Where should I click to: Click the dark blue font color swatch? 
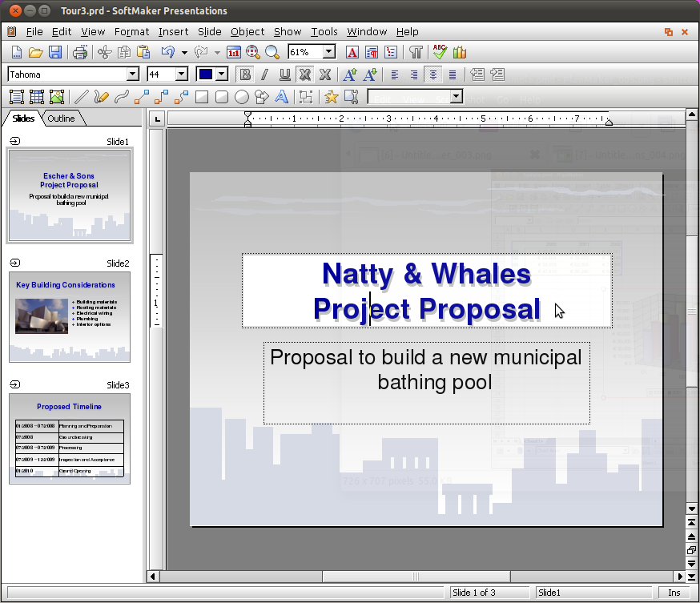click(206, 74)
